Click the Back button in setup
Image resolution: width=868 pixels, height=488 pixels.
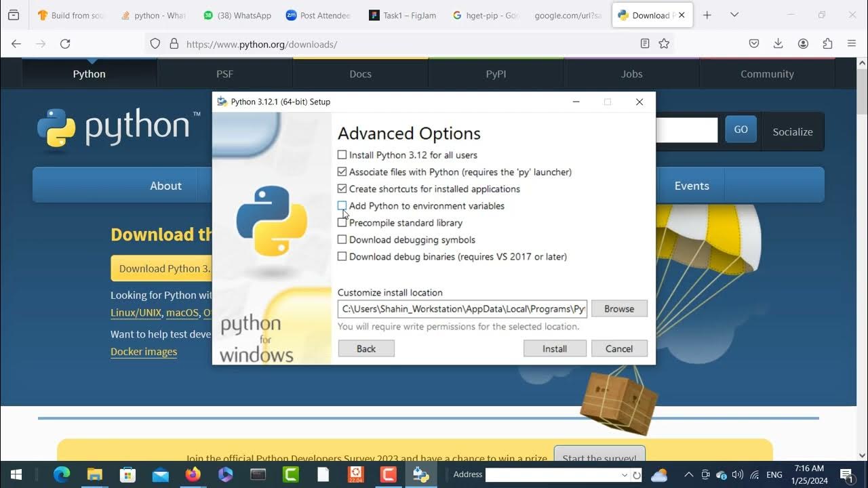[x=366, y=348]
